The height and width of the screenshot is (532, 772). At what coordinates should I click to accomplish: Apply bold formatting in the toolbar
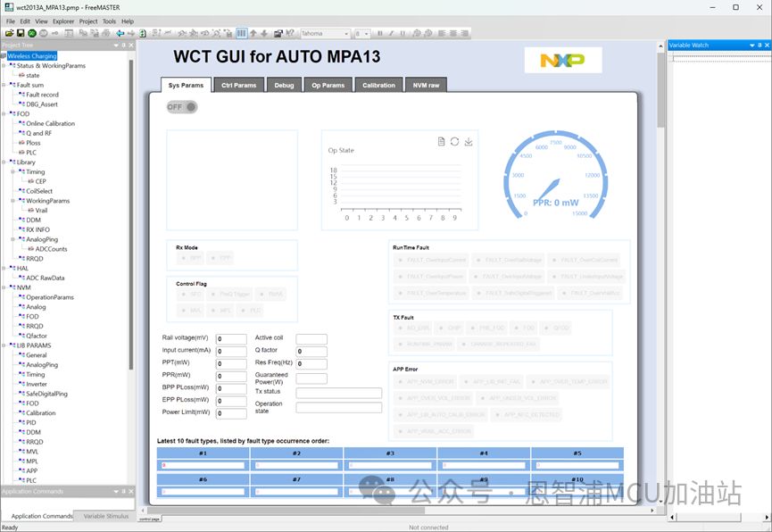coord(379,34)
